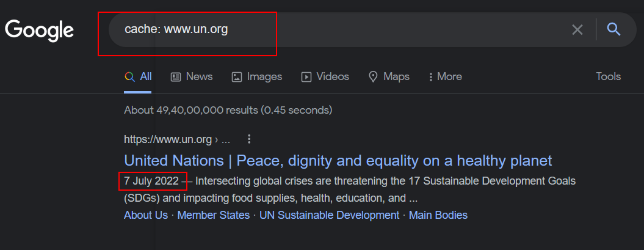Click the Videos tab play icon
Viewport: 644px width, 250px height.
[306, 77]
